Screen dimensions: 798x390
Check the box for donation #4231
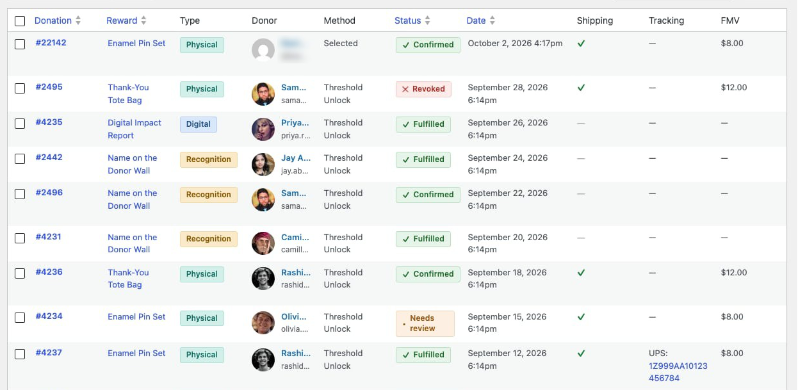pyautogui.click(x=20, y=238)
